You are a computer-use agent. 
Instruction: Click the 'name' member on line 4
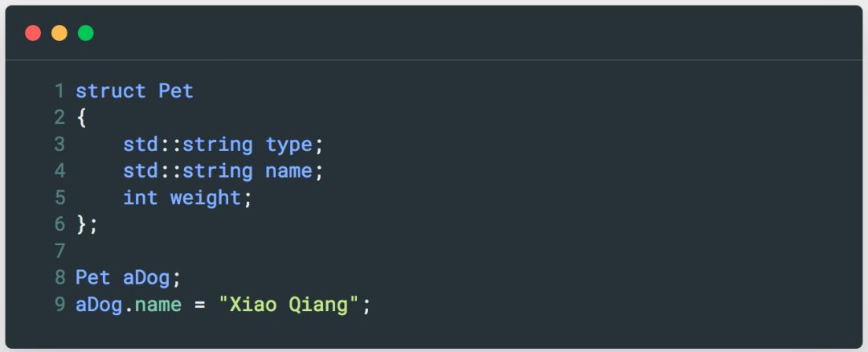(289, 171)
